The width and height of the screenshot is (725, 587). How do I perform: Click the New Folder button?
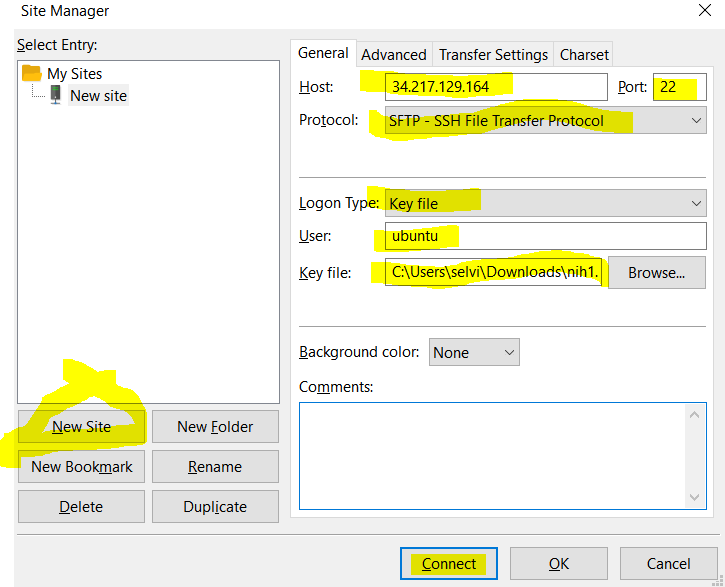(x=215, y=427)
